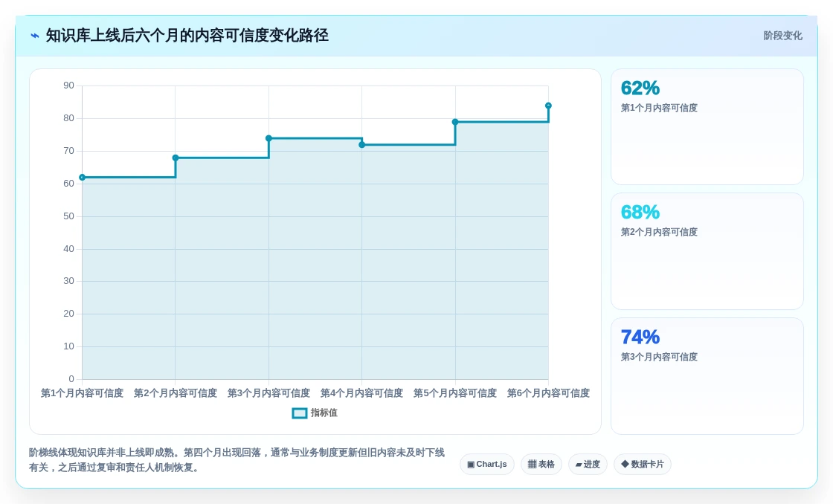Click the 68% value in the second card

click(x=640, y=212)
